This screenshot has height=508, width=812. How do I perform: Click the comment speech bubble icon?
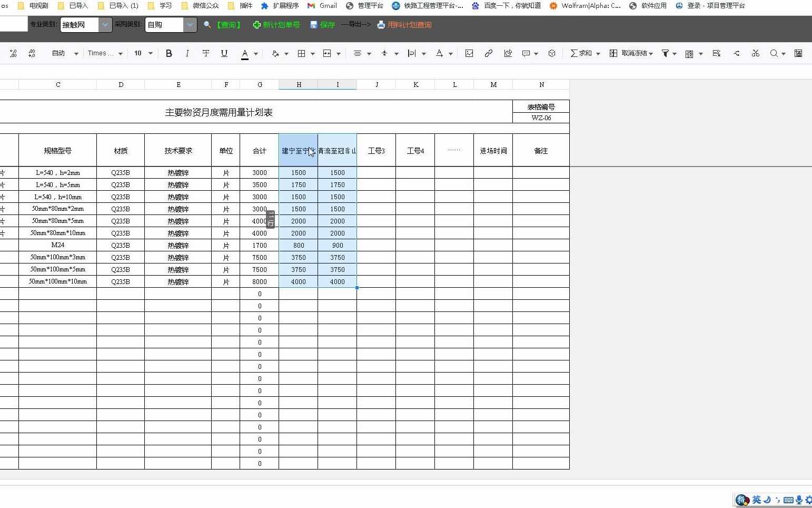point(526,53)
